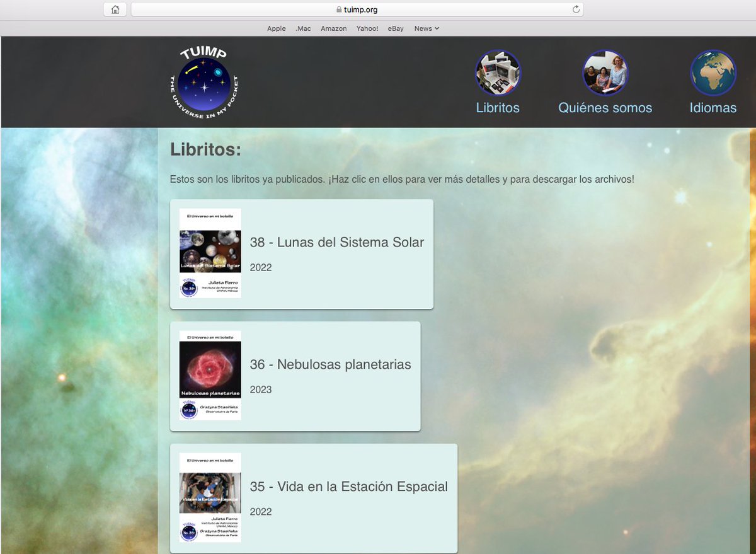Click the 2023 year under Nebulosas planetarias
756x554 pixels.
pyautogui.click(x=261, y=390)
